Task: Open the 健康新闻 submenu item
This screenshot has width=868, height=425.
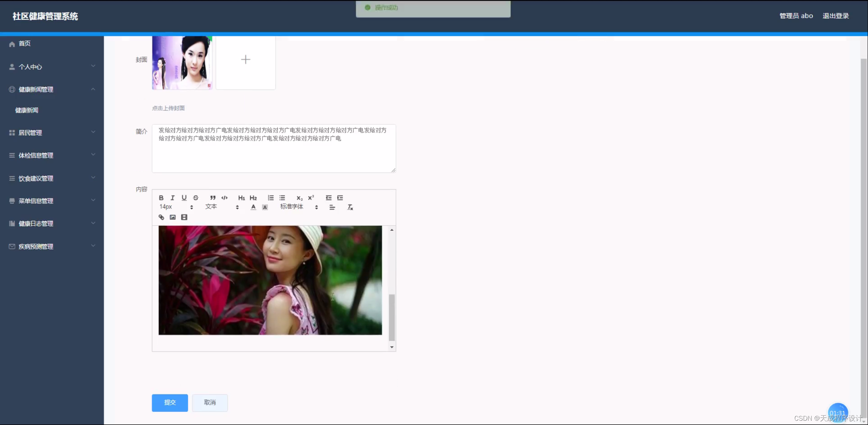Action: [27, 110]
